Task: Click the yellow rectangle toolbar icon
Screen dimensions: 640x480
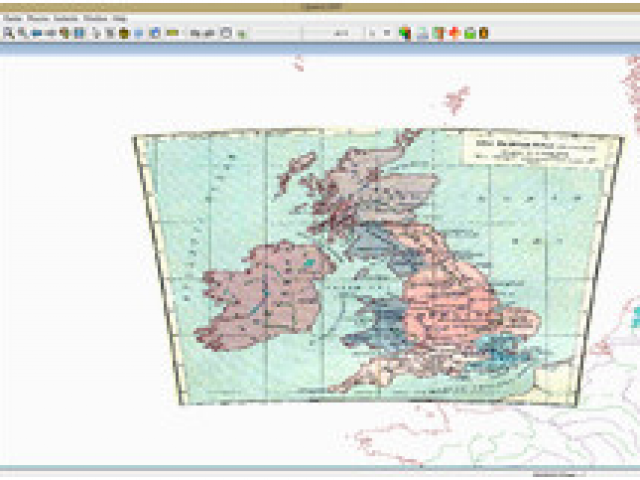Action: (x=173, y=33)
